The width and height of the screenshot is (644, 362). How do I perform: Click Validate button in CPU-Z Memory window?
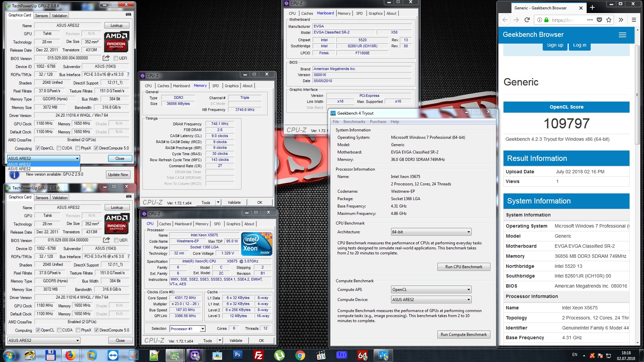pos(234,202)
